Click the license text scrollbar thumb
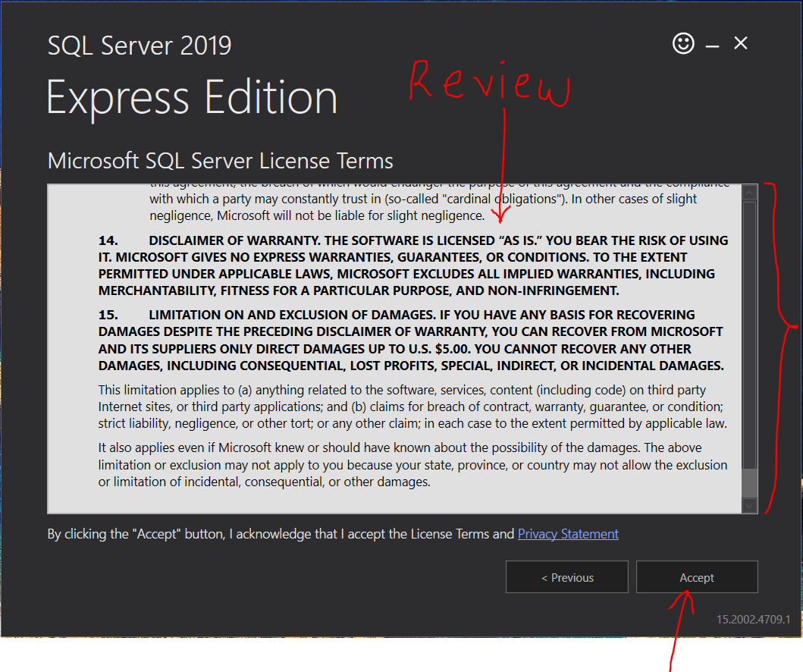Viewport: 803px width, 672px height. tap(749, 482)
